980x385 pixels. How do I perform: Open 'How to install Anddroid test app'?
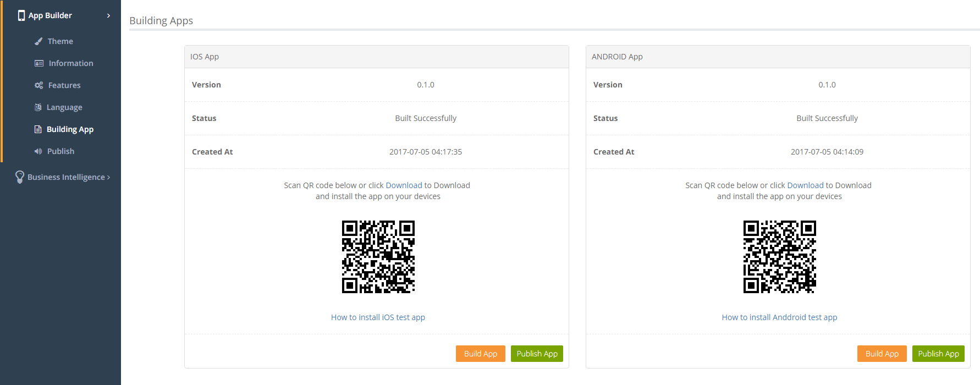click(779, 317)
